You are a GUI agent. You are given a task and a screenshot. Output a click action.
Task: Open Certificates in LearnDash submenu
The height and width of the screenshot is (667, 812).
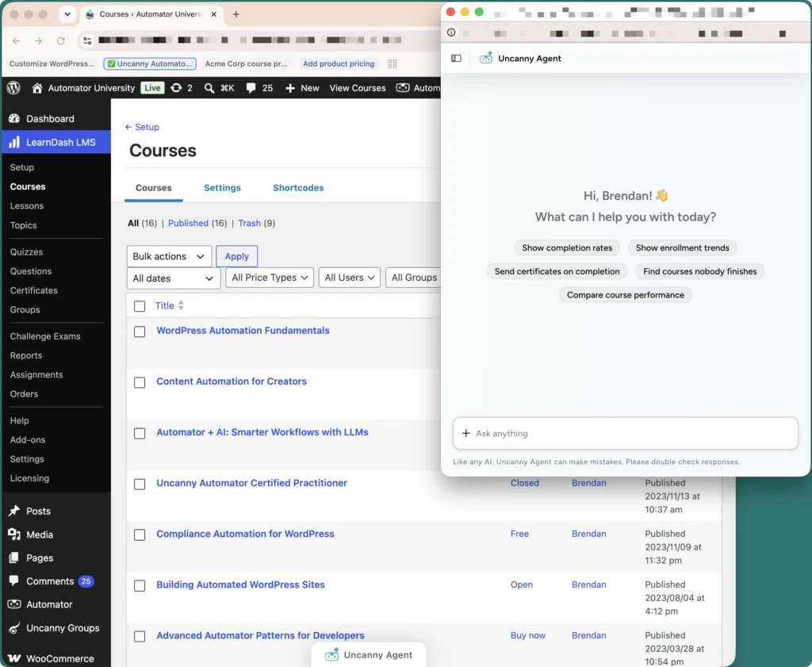[x=33, y=290]
